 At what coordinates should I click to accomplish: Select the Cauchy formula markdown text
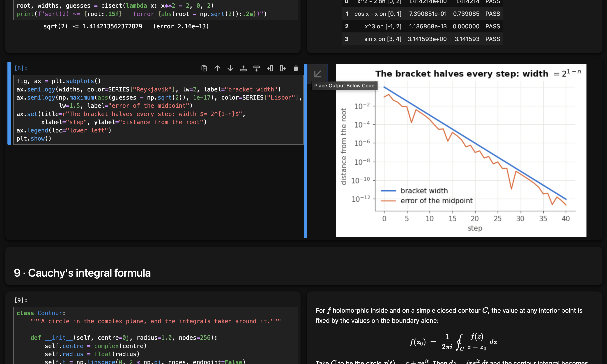pos(454,328)
